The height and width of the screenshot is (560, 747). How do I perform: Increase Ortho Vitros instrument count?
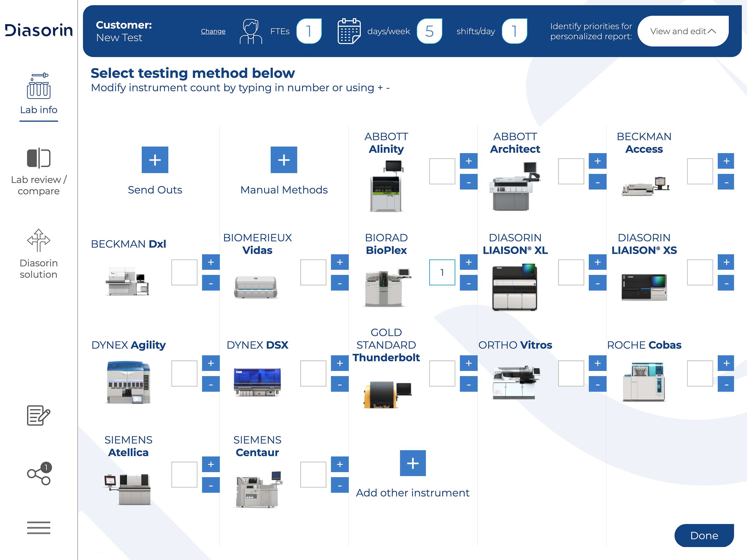click(597, 363)
